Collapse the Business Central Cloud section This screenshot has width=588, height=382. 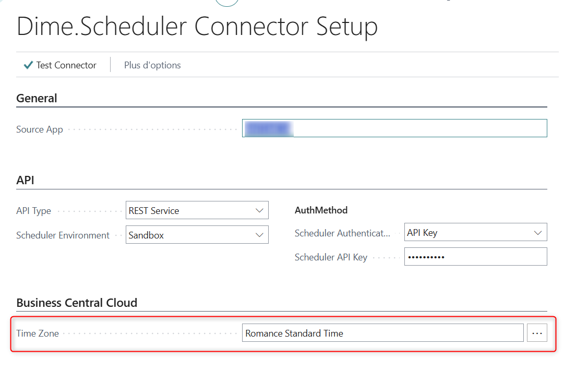click(x=77, y=303)
